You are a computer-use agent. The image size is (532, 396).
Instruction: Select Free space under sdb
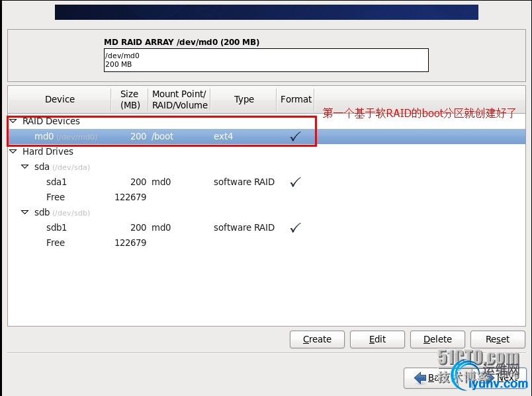[x=267, y=243]
